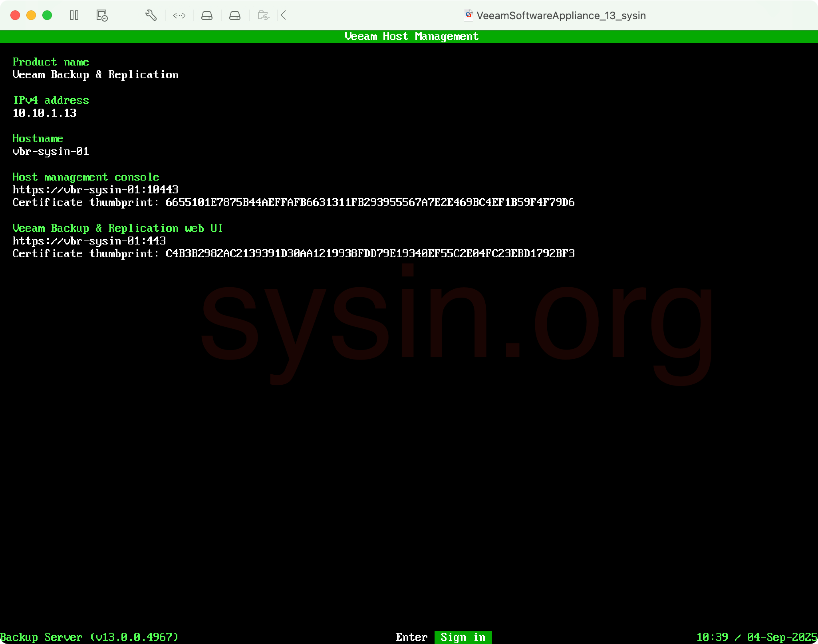Click the green zoom window button
Viewport: 818px width, 644px height.
(47, 16)
